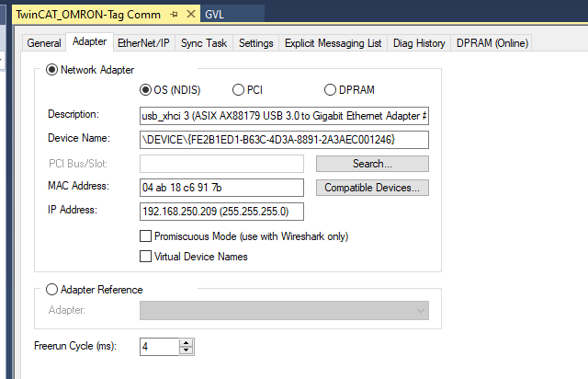588x379 pixels.
Task: Choose the OS (NDIS) option
Action: [x=145, y=90]
